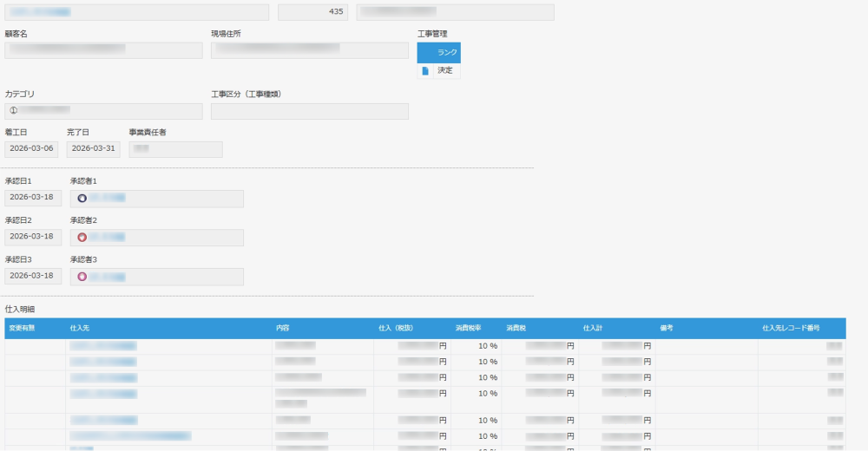
Task: Open the blurred user link in 承認者3
Action: tap(108, 276)
